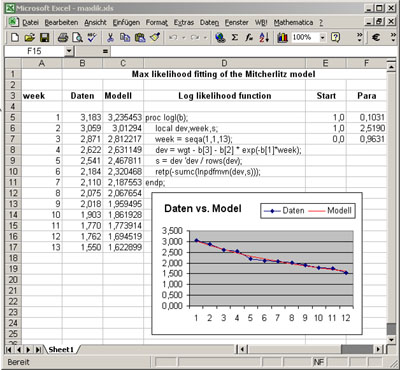Open the WB! menu
The height and width of the screenshot is (370, 400).
261,22
